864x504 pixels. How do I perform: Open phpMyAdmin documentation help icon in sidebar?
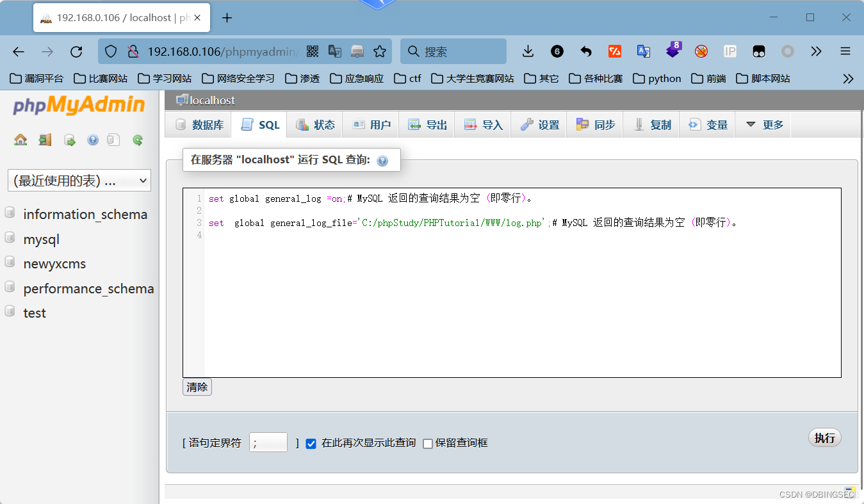coord(93,140)
